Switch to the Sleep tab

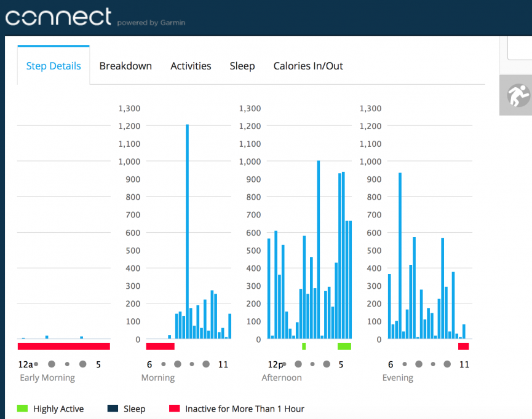[242, 66]
